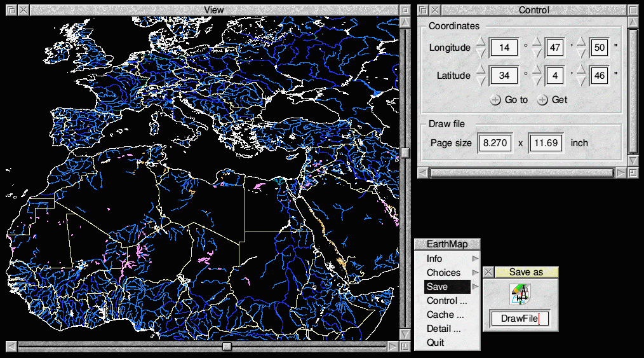Open the Cache ... menu entry
Viewport: 644px width, 358px height.
(445, 315)
